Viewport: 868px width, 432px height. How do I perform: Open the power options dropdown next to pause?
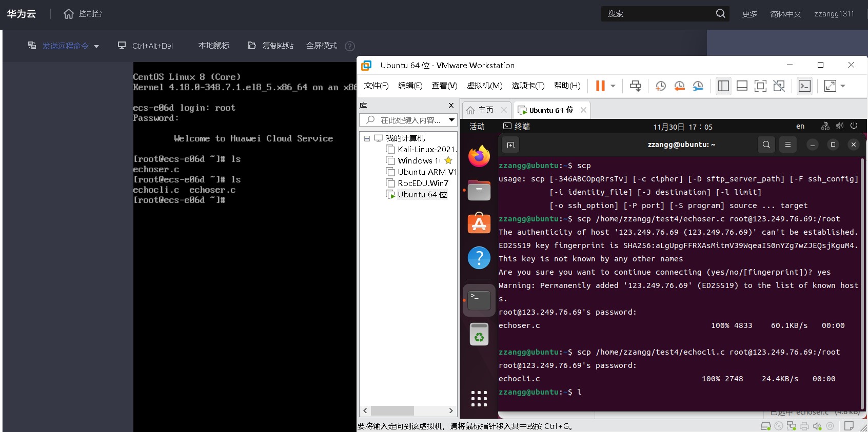(613, 86)
